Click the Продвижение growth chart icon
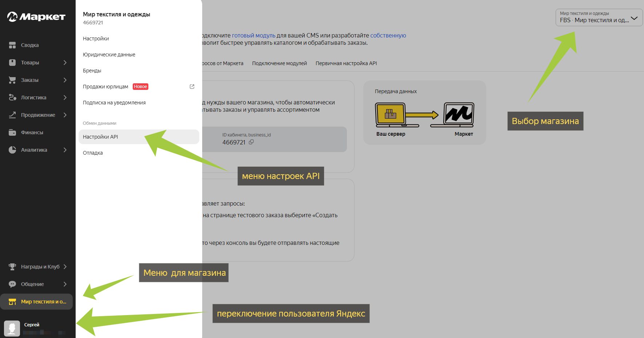 tap(12, 115)
